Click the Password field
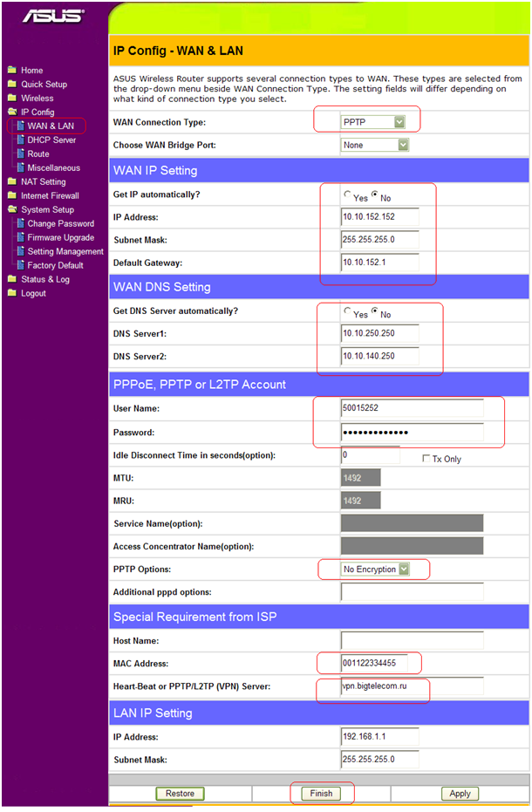Image resolution: width=532 pixels, height=812 pixels. (413, 433)
